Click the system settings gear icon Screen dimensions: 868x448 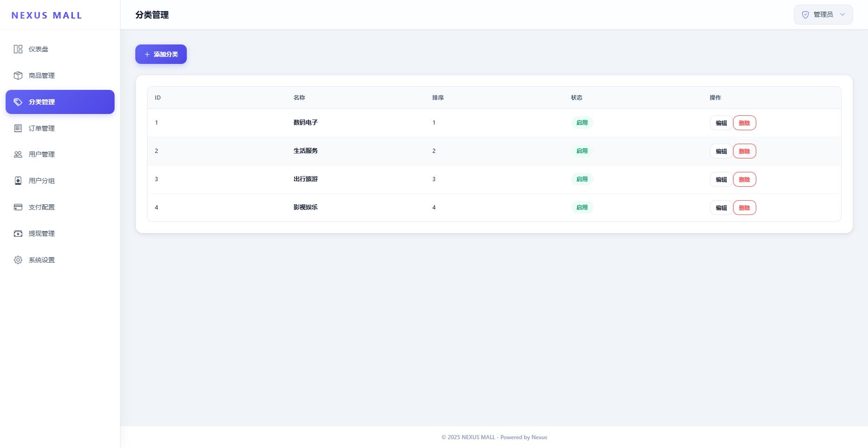click(x=18, y=260)
